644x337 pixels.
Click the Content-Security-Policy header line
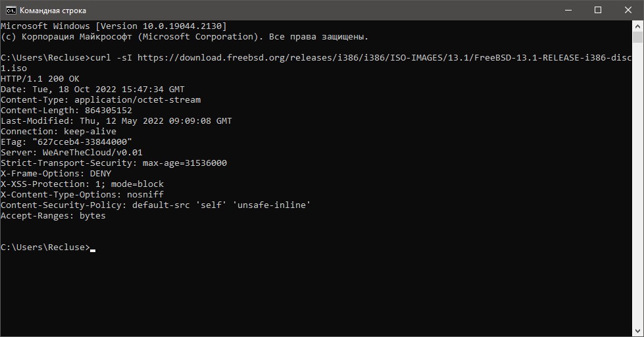pos(156,205)
